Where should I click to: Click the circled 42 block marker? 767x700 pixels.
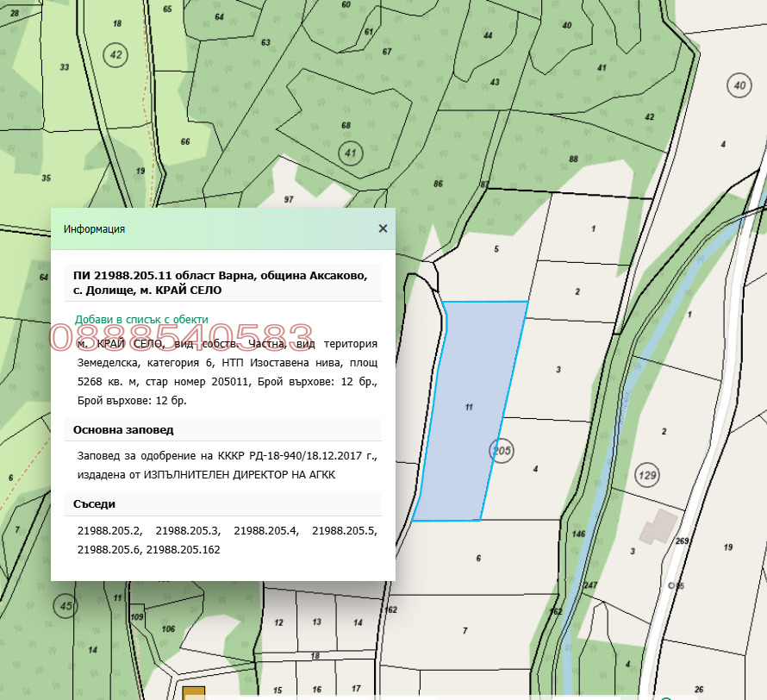115,55
